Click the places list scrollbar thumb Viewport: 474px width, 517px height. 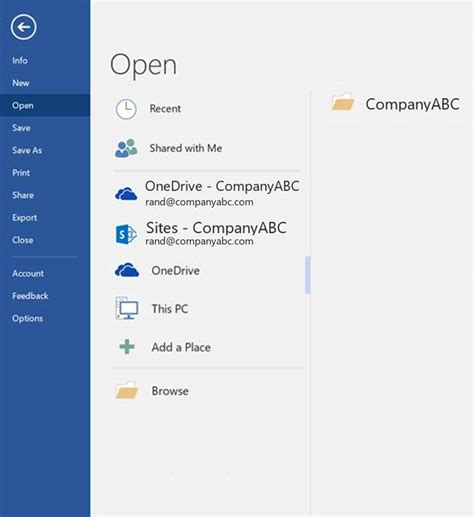(308, 275)
